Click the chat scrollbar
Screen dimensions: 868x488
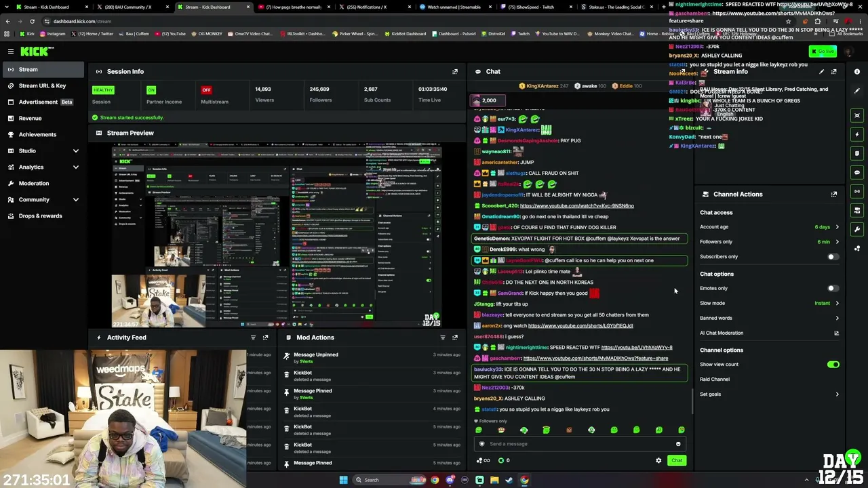pyautogui.click(x=692, y=402)
